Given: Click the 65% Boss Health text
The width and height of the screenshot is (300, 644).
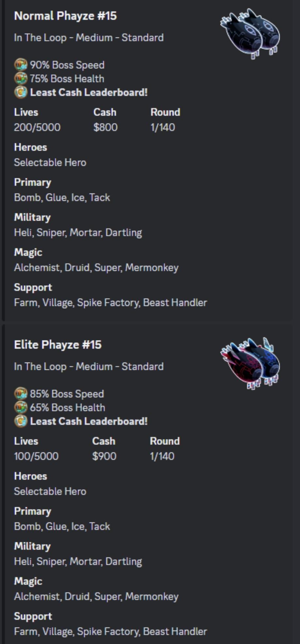Looking at the screenshot, I should click(68, 408).
